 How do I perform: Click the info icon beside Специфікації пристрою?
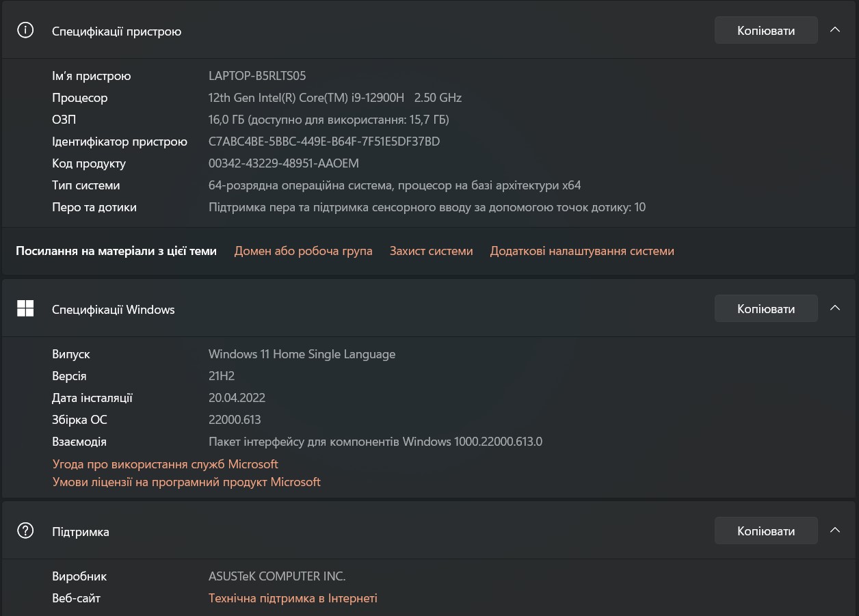click(25, 31)
